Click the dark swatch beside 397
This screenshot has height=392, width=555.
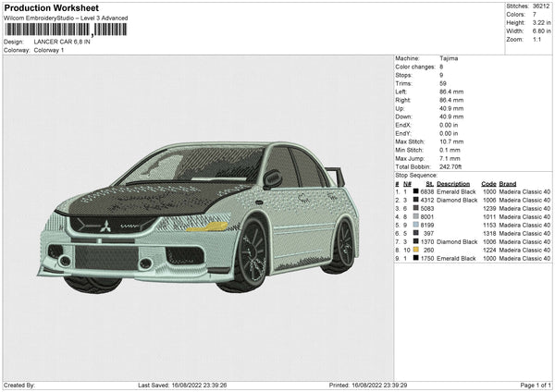click(x=416, y=233)
